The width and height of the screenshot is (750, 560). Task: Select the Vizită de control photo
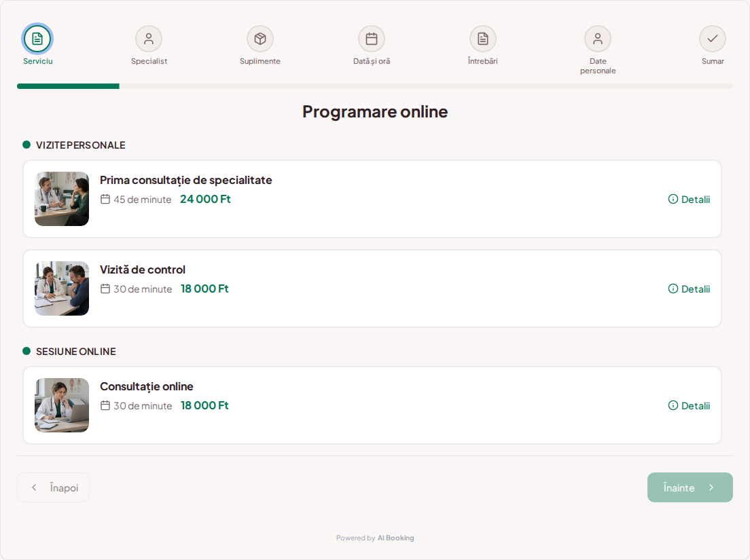tap(62, 288)
